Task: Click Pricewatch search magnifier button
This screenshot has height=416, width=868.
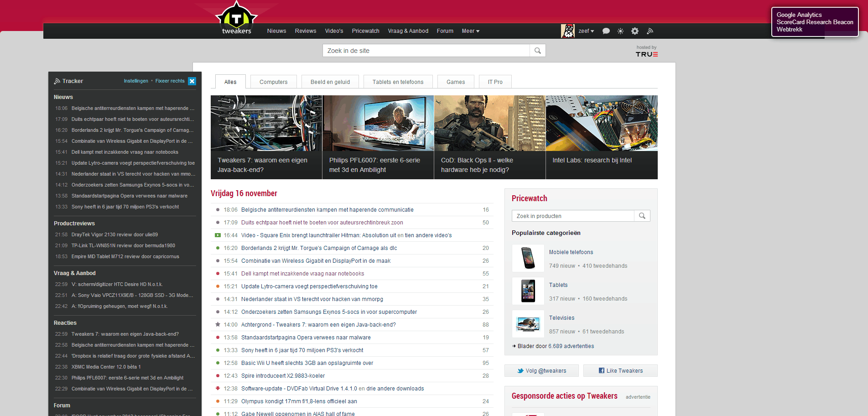Action: point(642,216)
